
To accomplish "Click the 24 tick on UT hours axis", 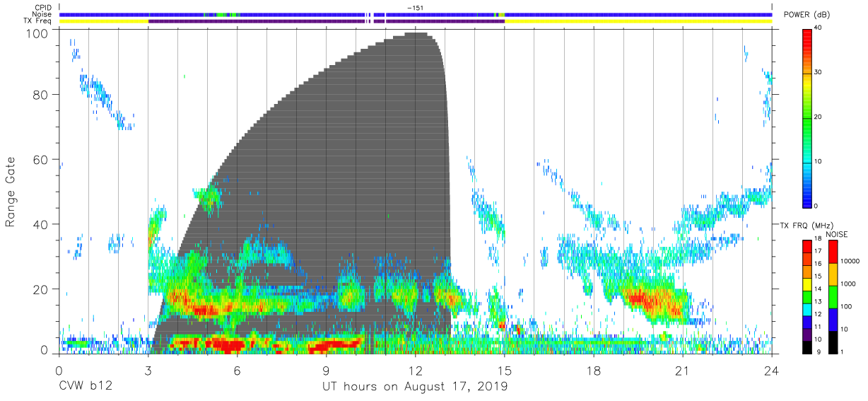I will 772,370.
